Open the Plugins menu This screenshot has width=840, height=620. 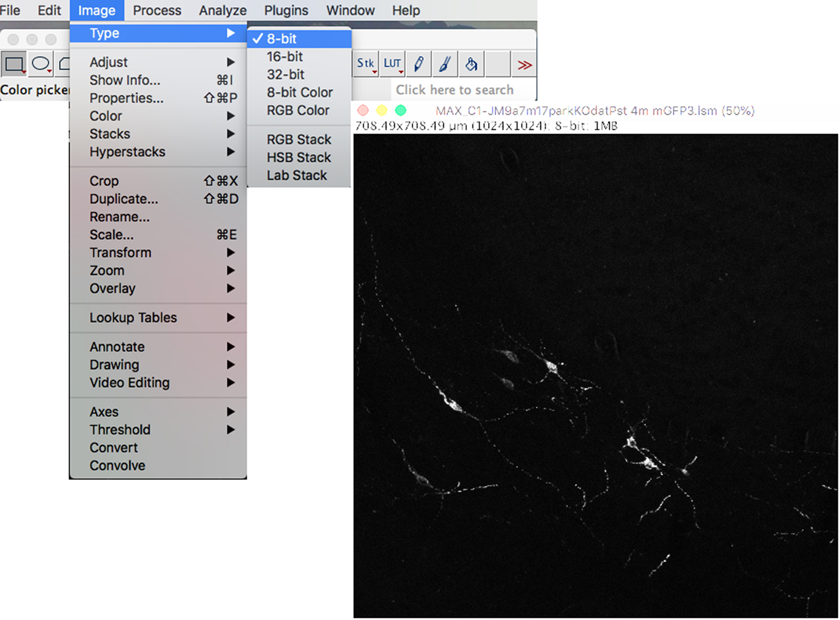(x=286, y=10)
